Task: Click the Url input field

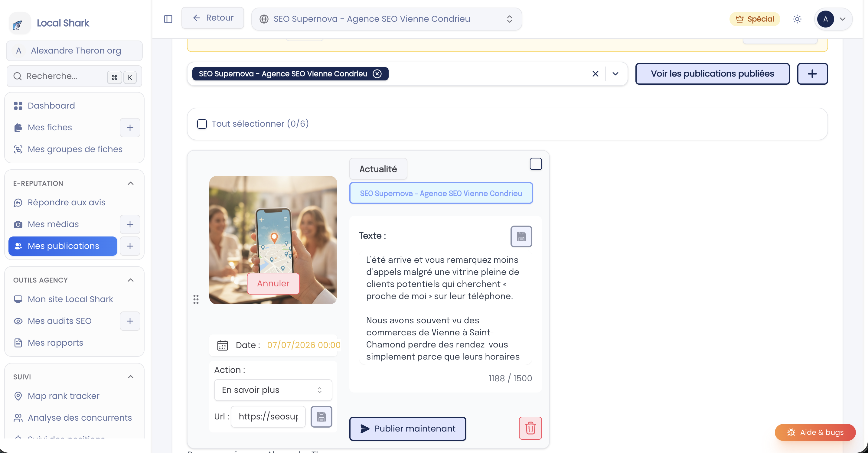Action: (268, 417)
